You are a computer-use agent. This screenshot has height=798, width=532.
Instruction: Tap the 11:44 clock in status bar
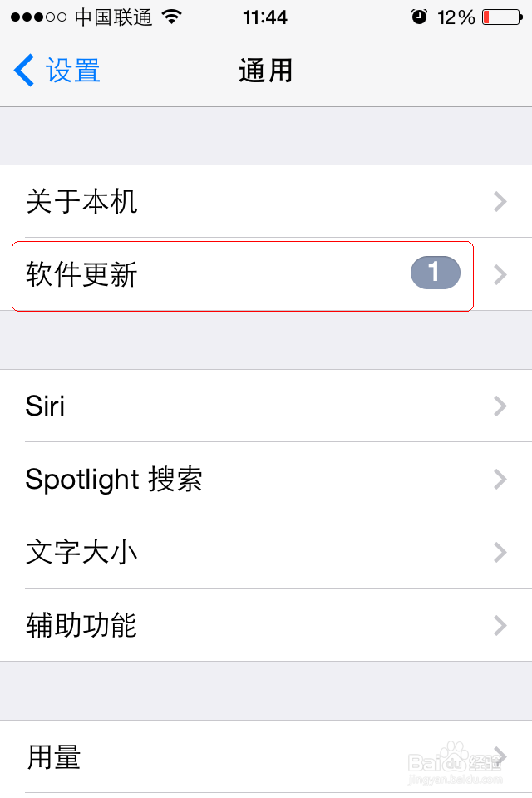265,17
